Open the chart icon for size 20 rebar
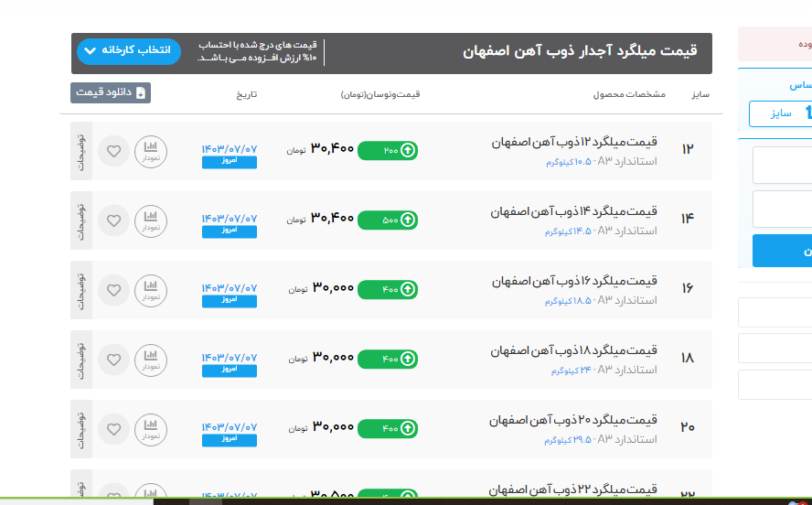This screenshot has height=505, width=812. 151,428
